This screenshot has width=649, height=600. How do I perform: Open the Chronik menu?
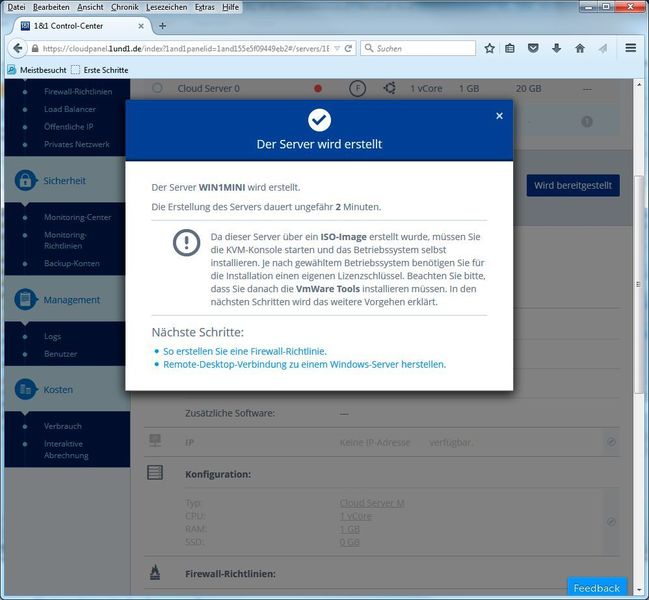(x=124, y=7)
